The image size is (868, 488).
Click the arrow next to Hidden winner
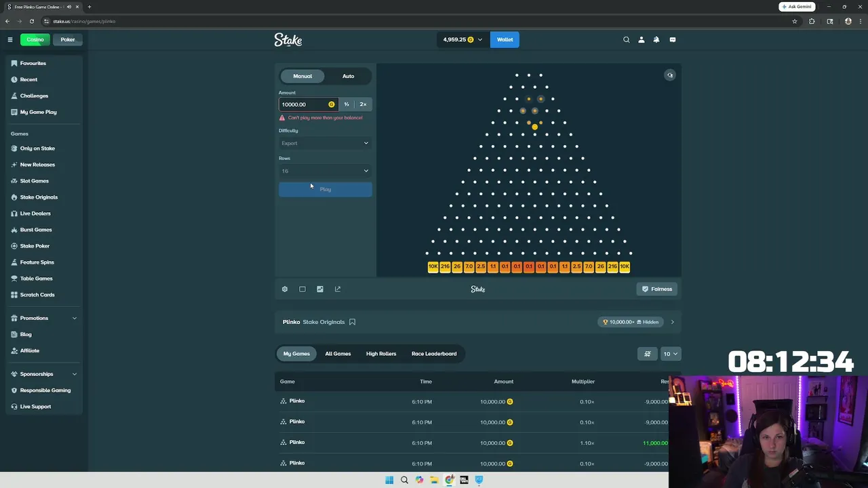672,322
